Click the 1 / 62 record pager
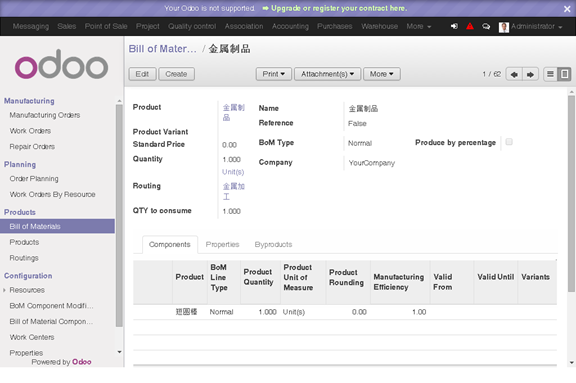 [x=492, y=74]
